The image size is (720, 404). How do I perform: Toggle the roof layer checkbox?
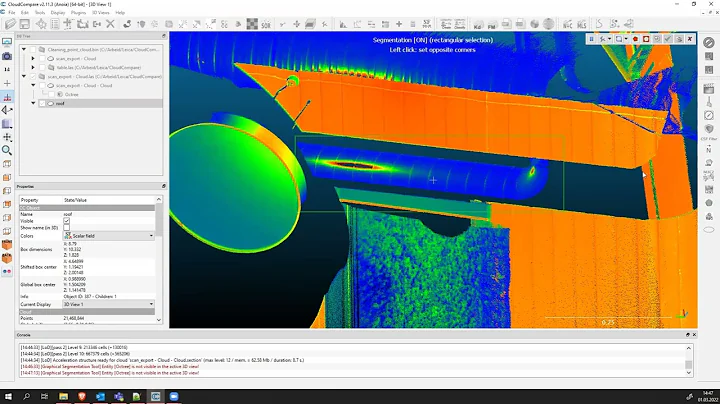42,103
